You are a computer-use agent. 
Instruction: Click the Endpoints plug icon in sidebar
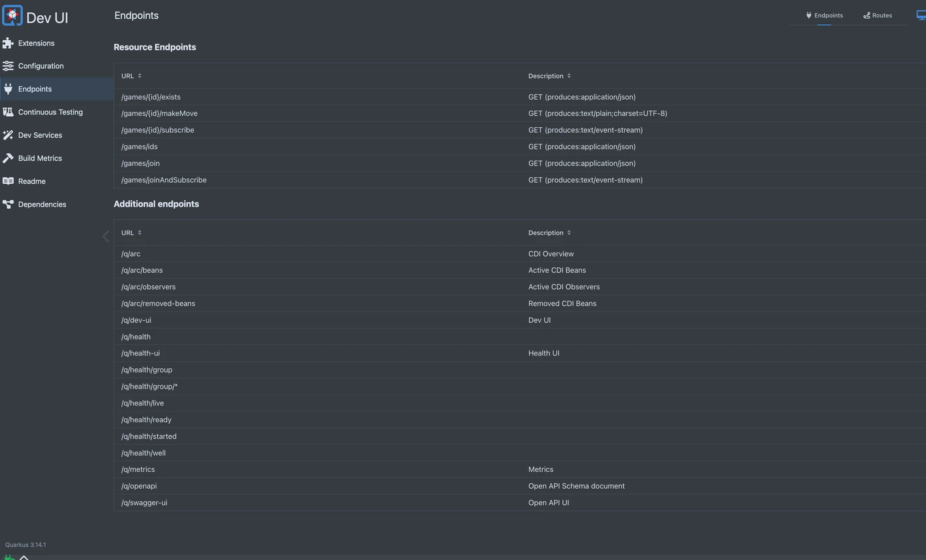8,89
